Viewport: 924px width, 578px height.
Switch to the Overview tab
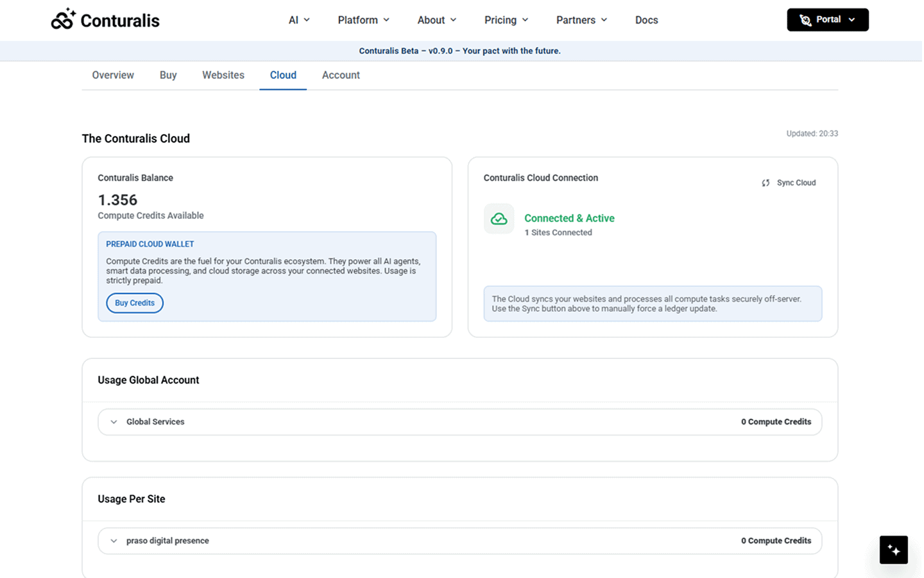113,75
